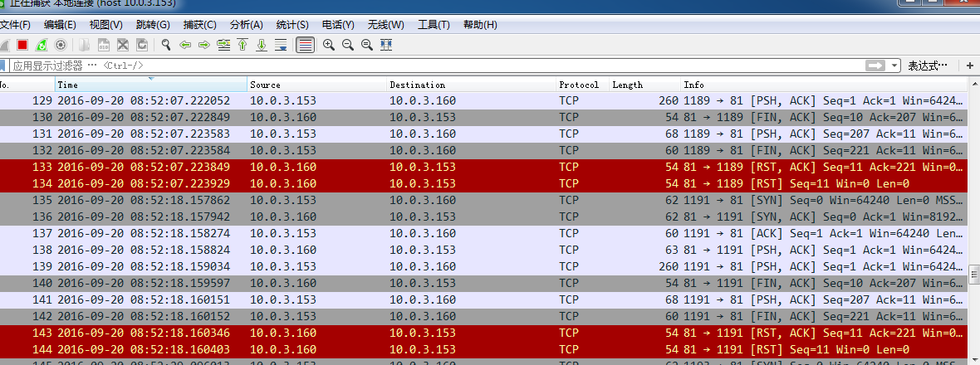Restart the current capture
The width and height of the screenshot is (980, 365).
(41, 45)
